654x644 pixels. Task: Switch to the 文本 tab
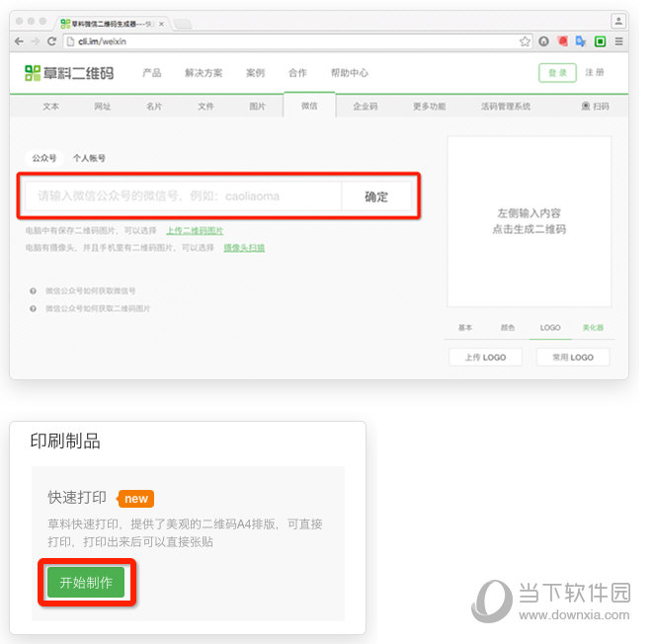51,107
